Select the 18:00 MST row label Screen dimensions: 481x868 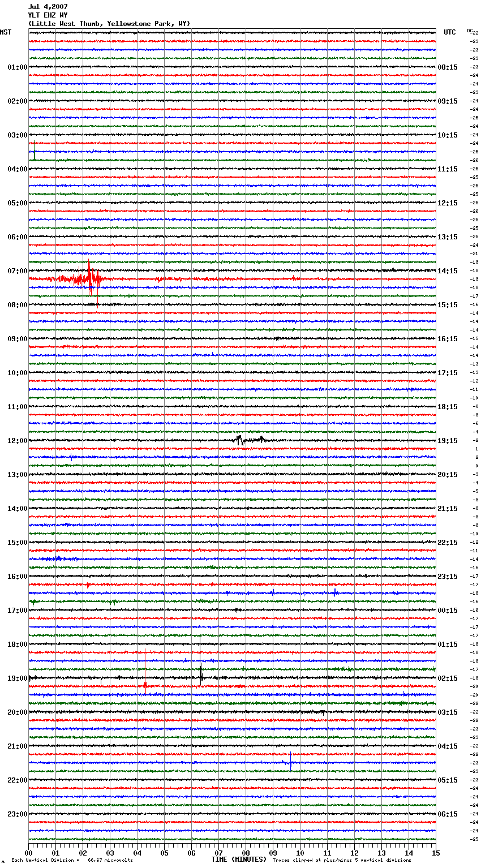(x=17, y=644)
